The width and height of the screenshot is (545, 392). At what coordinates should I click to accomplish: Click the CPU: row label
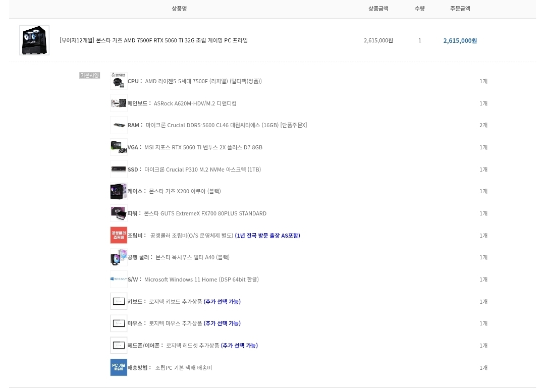pyautogui.click(x=135, y=81)
